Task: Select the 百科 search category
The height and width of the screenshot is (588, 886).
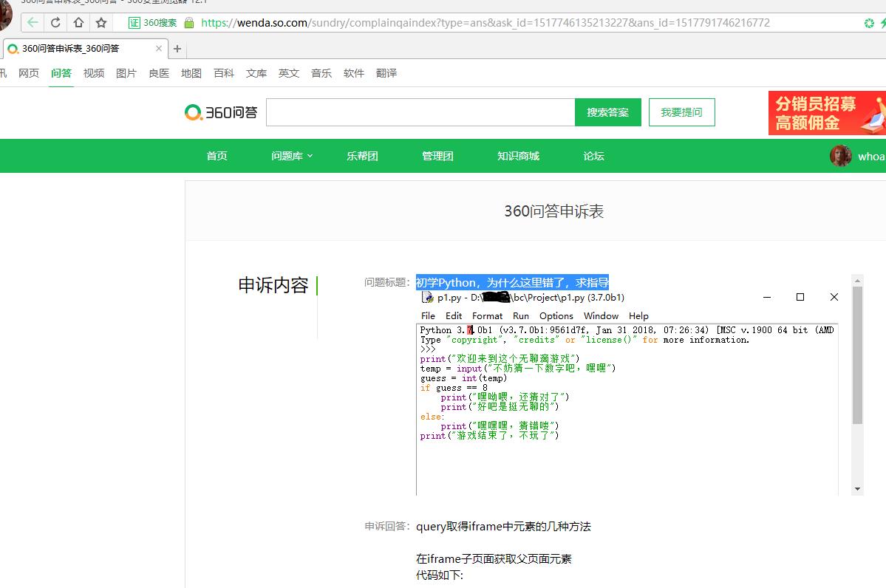Action: pos(224,73)
